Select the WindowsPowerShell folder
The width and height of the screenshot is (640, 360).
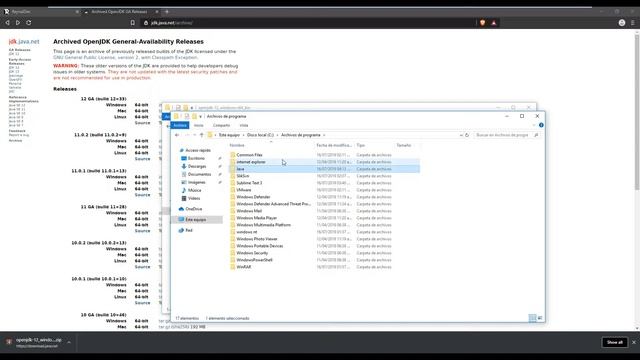(x=254, y=260)
